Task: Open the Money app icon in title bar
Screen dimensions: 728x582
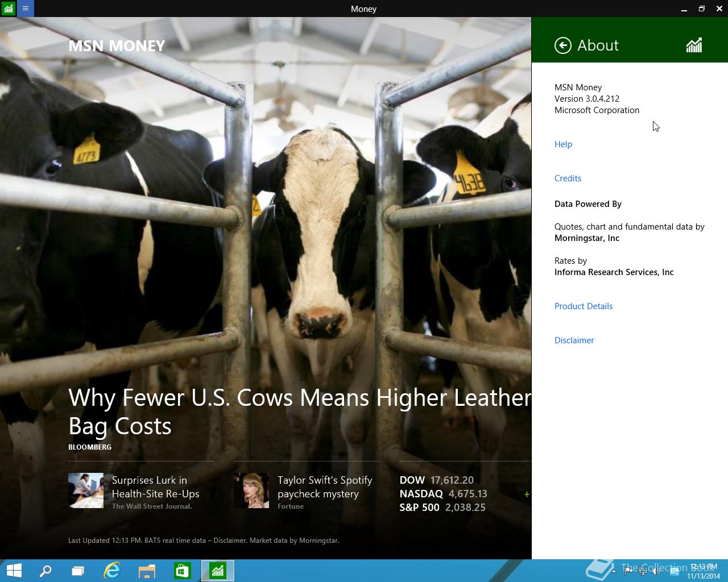Action: (x=8, y=9)
